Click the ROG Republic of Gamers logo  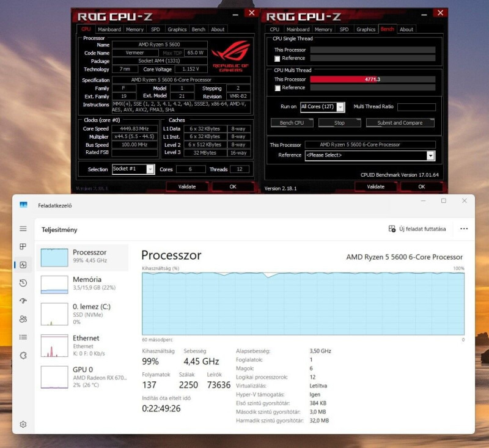click(231, 56)
